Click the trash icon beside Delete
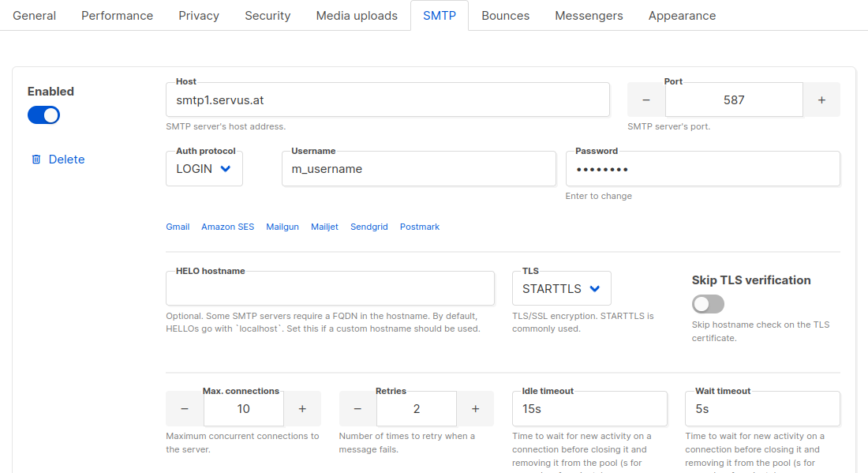This screenshot has width=868, height=473. coord(36,160)
